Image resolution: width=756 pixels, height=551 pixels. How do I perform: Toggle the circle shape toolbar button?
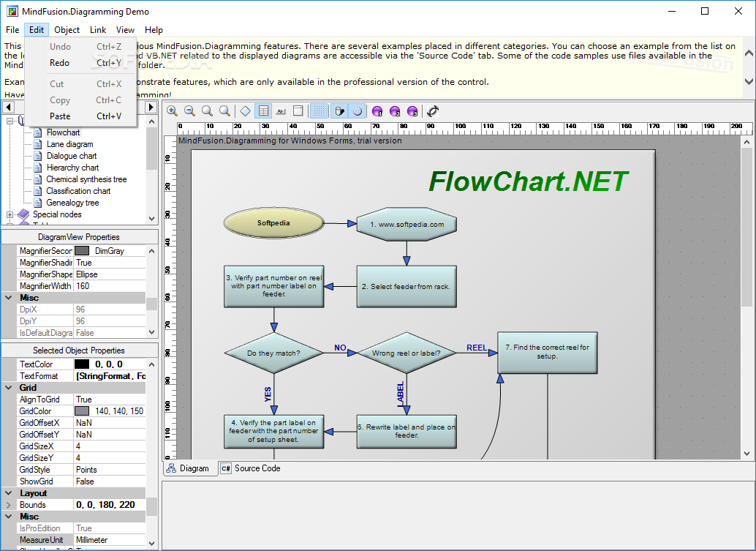[x=358, y=111]
